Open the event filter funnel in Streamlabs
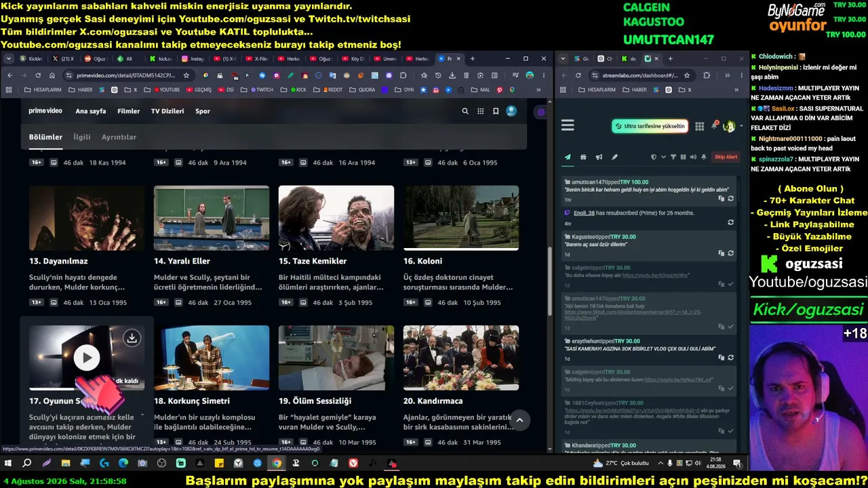This screenshot has height=488, width=868. pos(673,157)
